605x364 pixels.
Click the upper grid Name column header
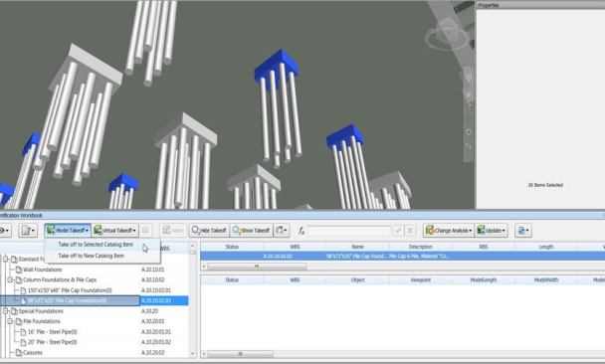357,247
